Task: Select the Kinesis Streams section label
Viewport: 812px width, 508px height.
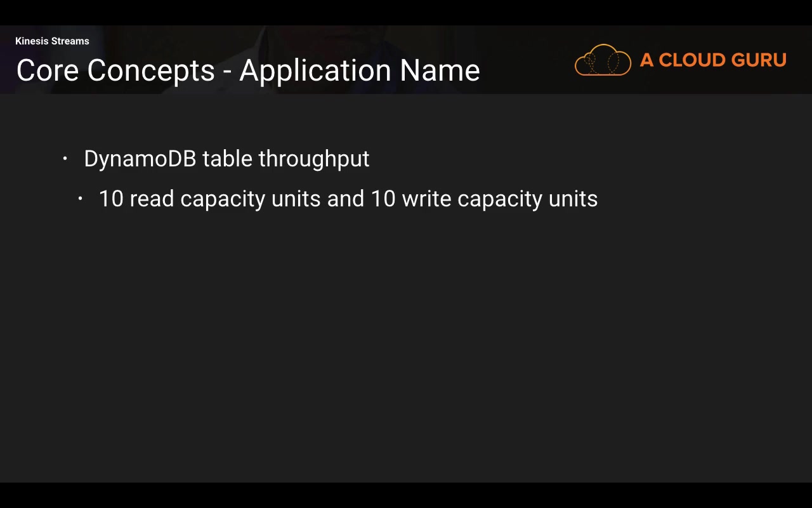Action: click(x=52, y=41)
